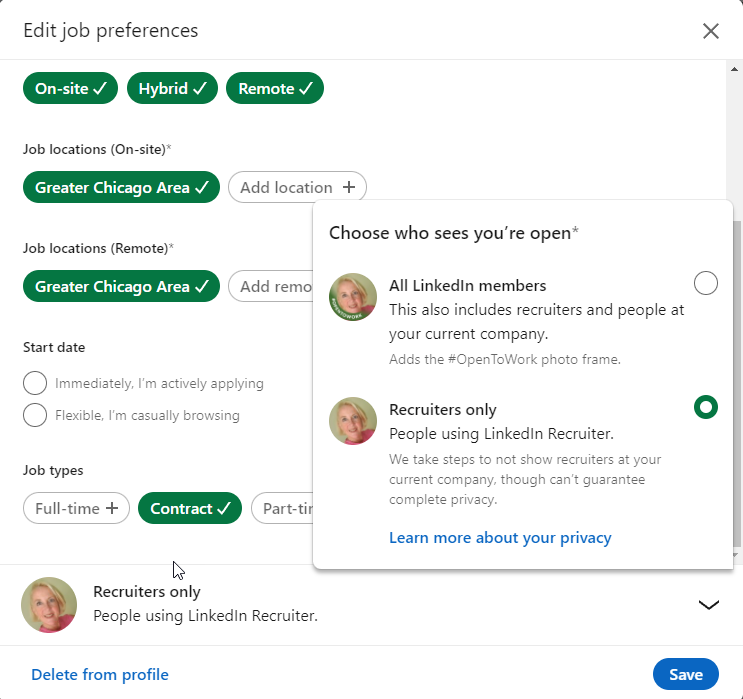743x699 pixels.
Task: Add Full-time job type
Action: tap(76, 508)
